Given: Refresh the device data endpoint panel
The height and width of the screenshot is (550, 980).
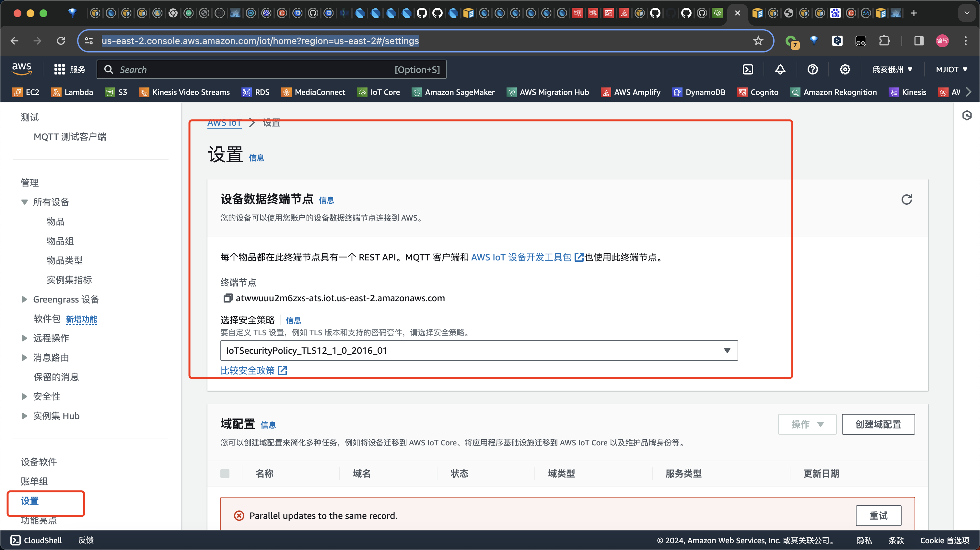Looking at the screenshot, I should [x=906, y=199].
